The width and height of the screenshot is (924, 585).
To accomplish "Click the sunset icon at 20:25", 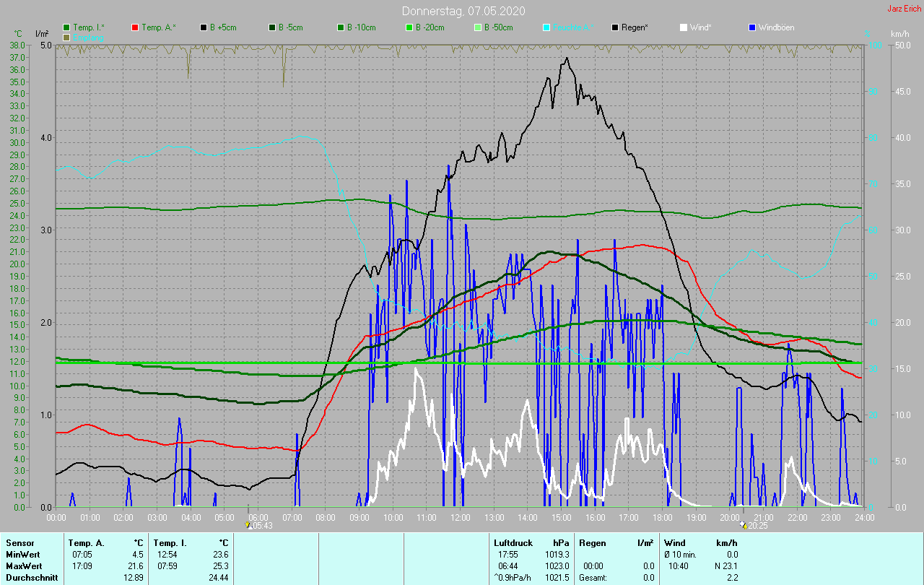I will (x=744, y=525).
